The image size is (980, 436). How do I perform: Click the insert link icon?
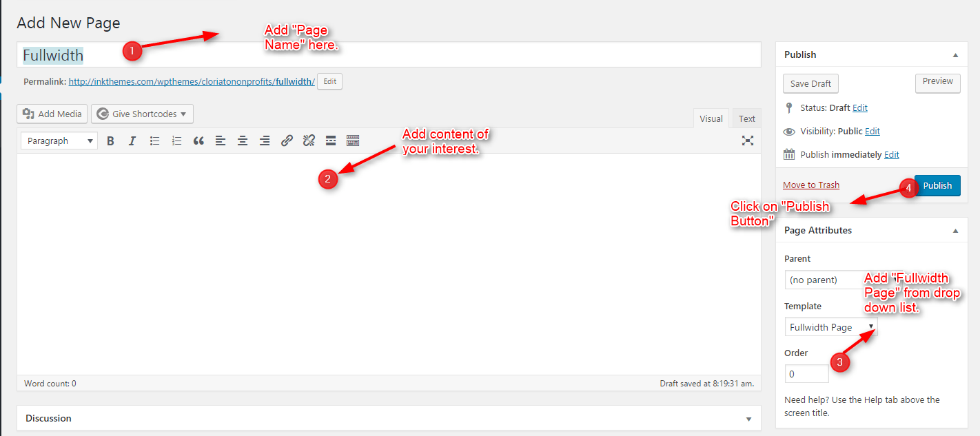(x=287, y=141)
